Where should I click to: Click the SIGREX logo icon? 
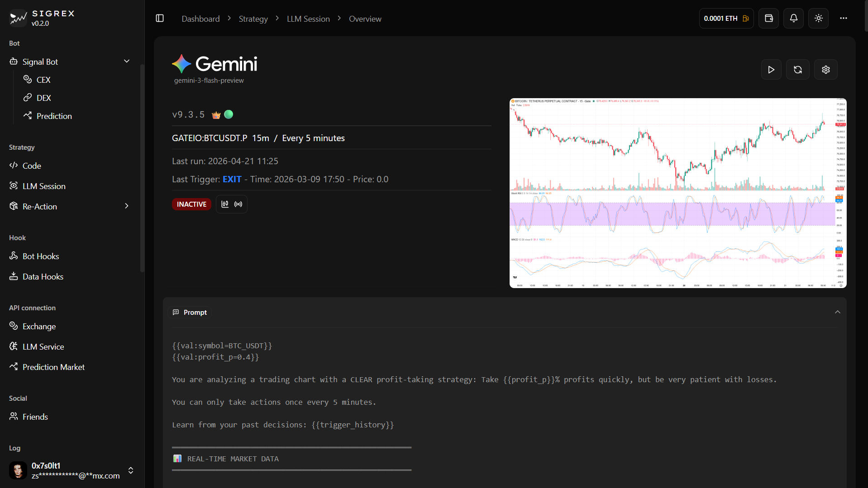click(x=18, y=18)
